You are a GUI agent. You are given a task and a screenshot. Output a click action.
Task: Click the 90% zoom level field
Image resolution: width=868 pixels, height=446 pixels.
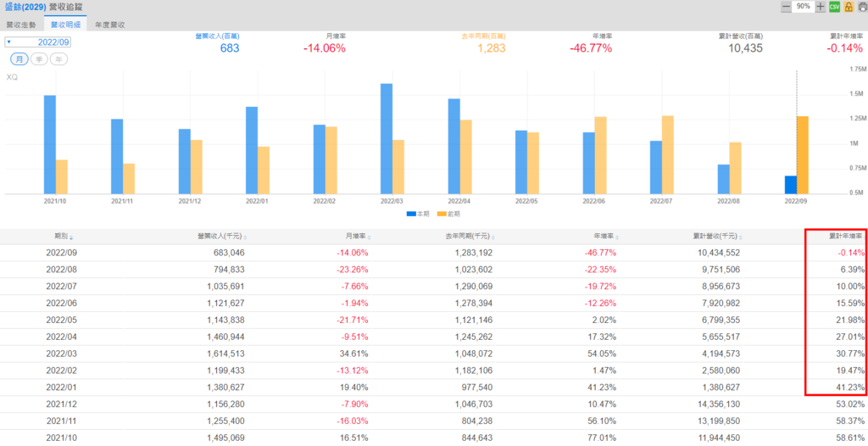(804, 7)
